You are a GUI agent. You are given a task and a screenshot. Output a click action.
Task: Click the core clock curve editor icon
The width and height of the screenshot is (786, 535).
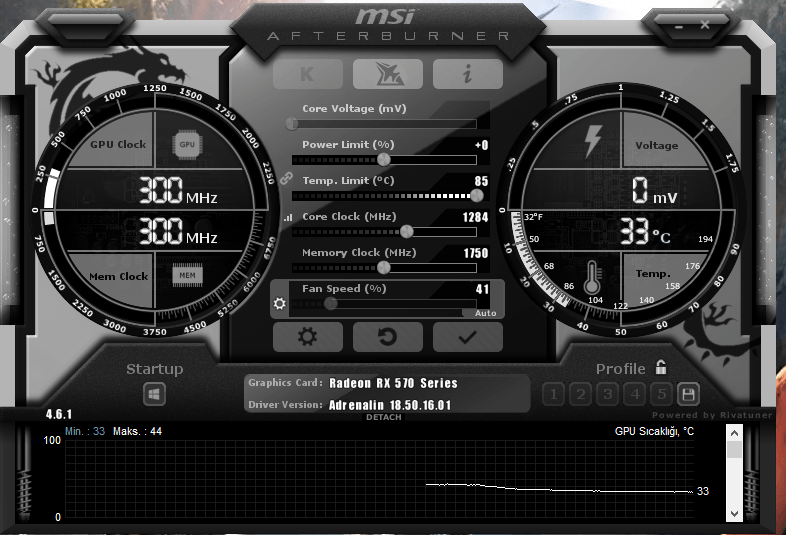pyautogui.click(x=288, y=218)
